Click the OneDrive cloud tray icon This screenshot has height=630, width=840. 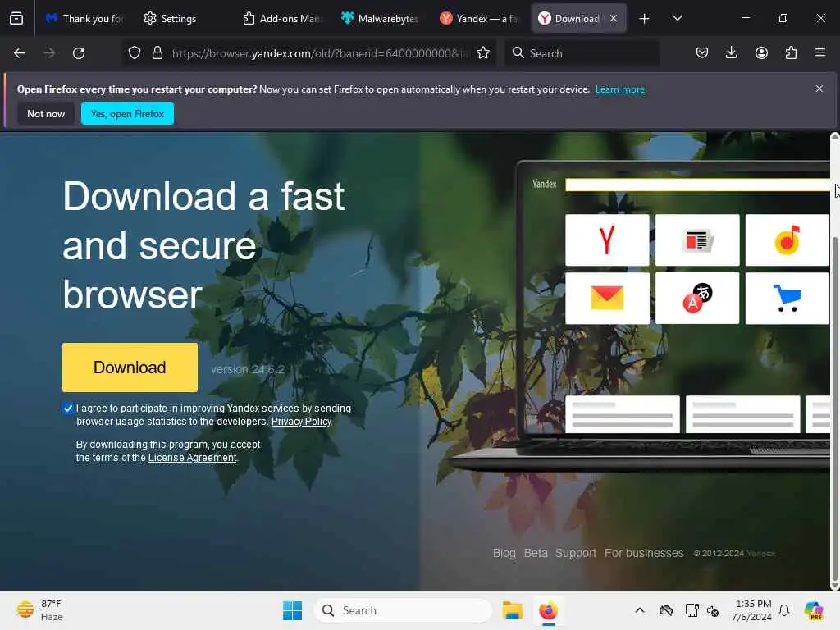[x=666, y=610]
